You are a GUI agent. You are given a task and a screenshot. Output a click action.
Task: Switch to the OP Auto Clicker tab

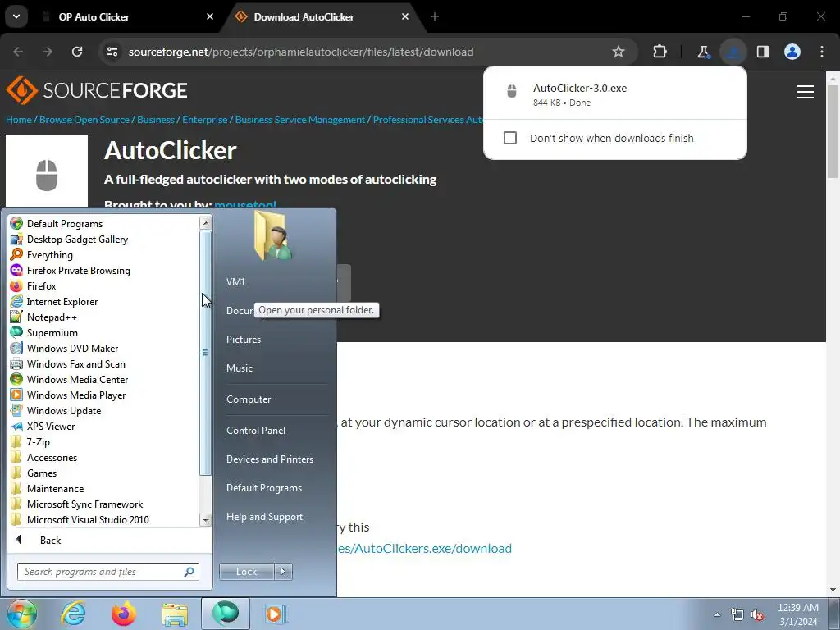pos(94,16)
